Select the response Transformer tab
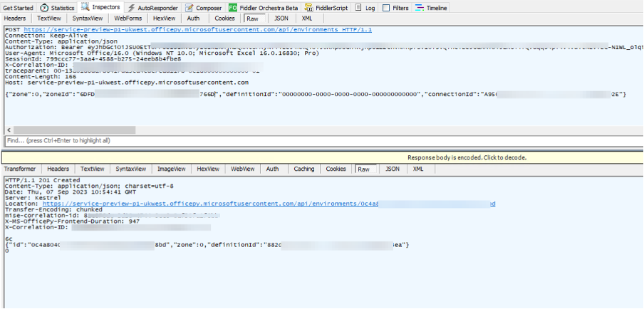This screenshot has width=644, height=309. 20,169
